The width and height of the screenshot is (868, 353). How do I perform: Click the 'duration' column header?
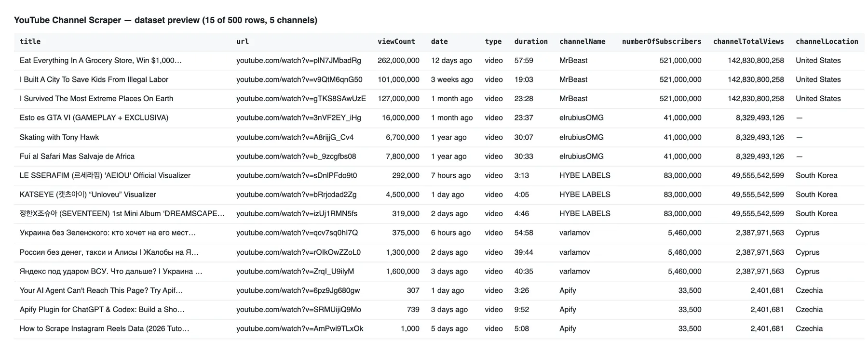pyautogui.click(x=531, y=41)
